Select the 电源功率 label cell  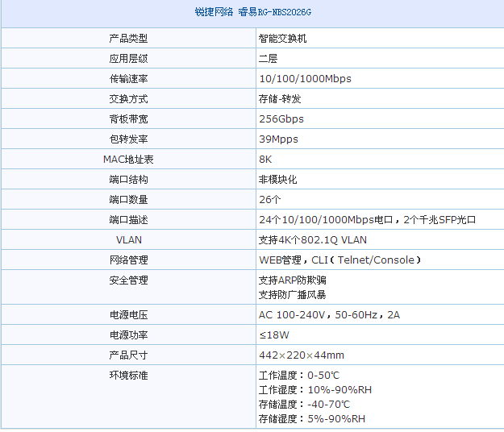(x=128, y=335)
